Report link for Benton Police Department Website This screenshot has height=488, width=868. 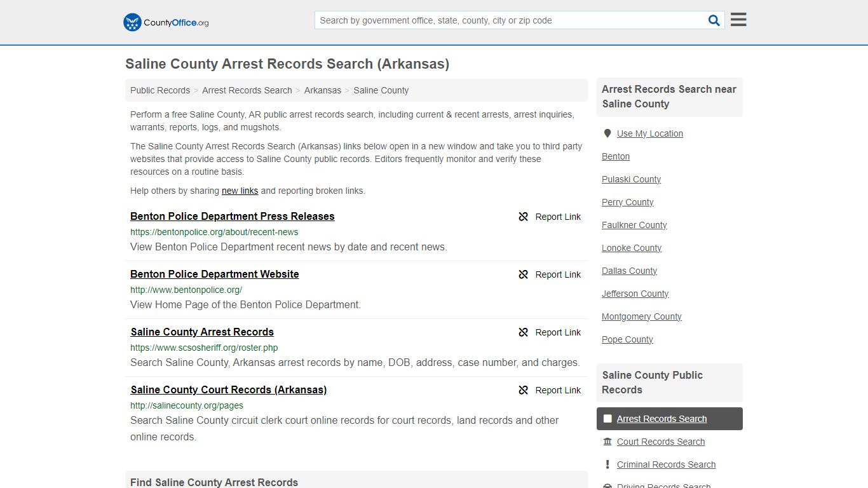point(550,274)
